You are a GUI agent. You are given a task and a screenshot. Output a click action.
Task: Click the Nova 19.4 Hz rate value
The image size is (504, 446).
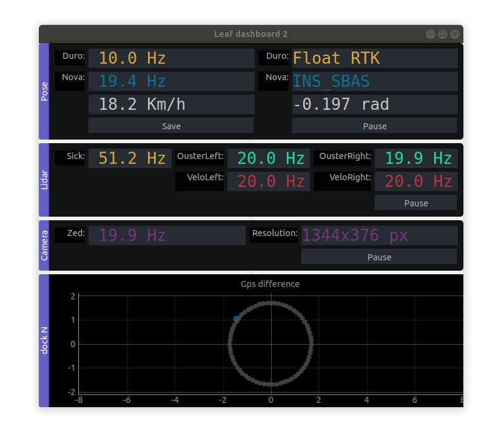pos(171,81)
